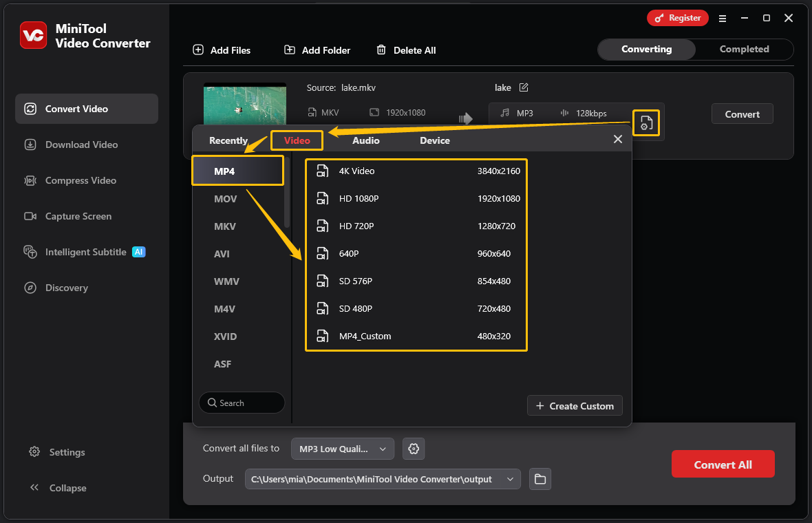The image size is (812, 523).
Task: Rename the lake video using the pencil icon
Action: [x=524, y=87]
